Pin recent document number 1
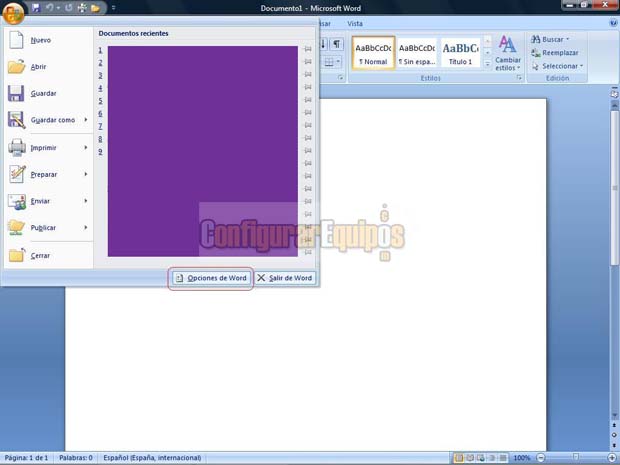Viewport: 620px width, 465px height. click(308, 49)
